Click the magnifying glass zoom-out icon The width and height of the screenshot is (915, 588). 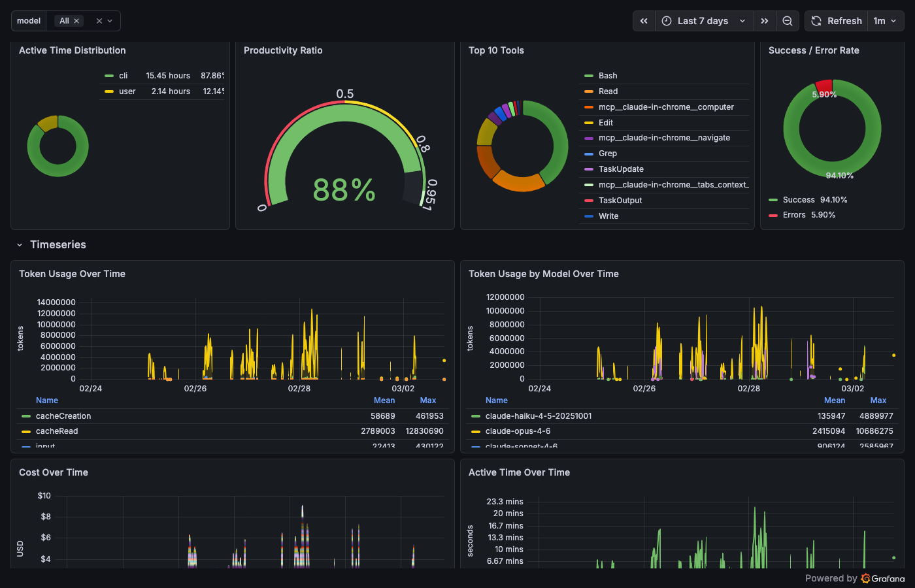(788, 20)
